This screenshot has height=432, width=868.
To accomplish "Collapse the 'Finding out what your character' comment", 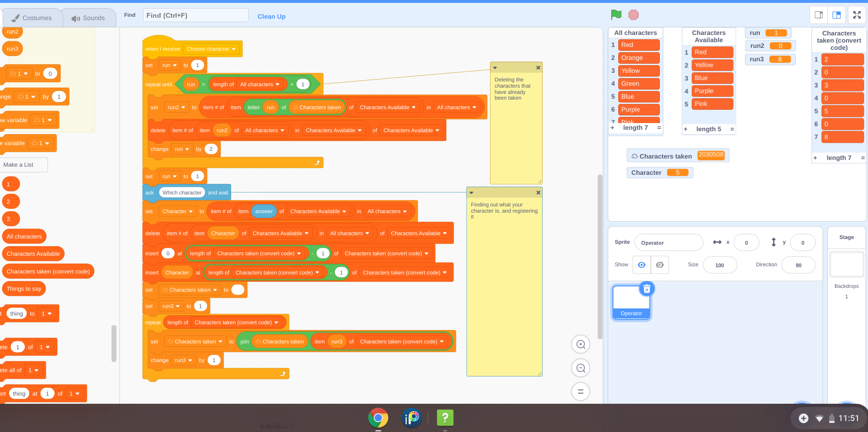I will [471, 193].
